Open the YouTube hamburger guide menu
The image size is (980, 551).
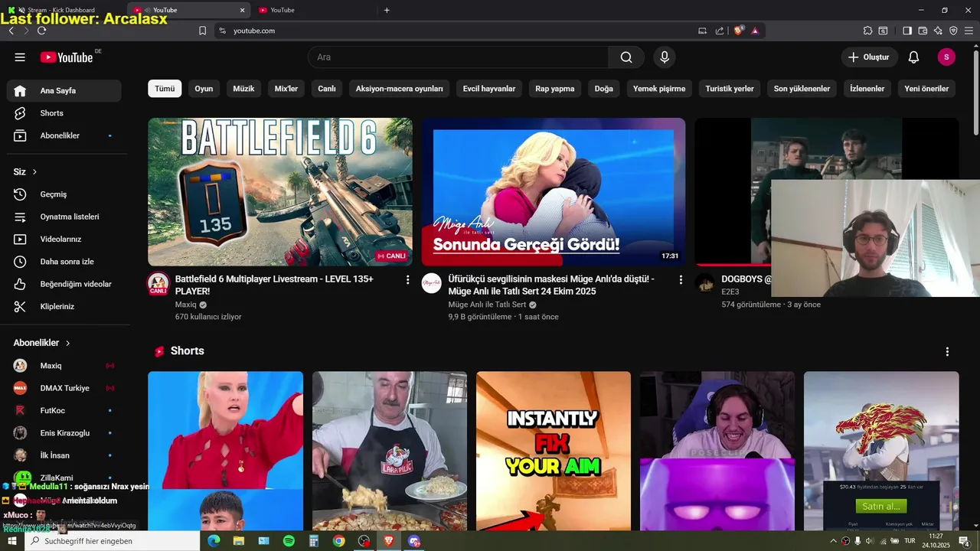coord(20,57)
